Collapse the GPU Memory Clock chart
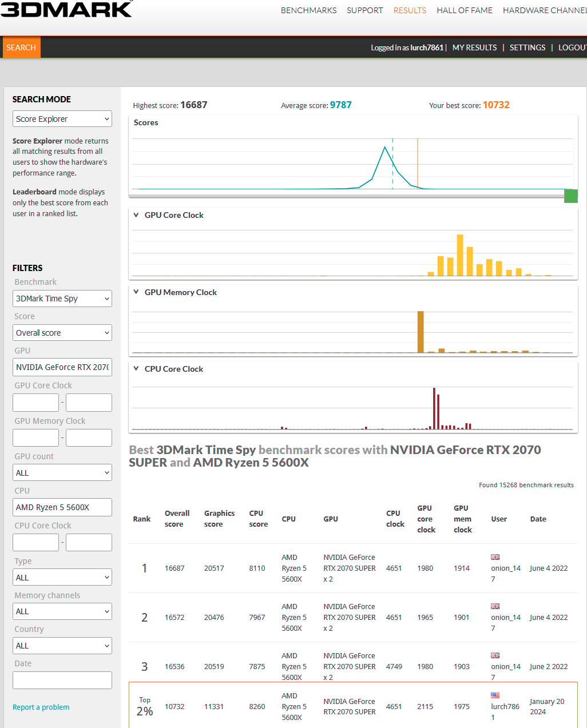The width and height of the screenshot is (587, 728). tap(136, 292)
